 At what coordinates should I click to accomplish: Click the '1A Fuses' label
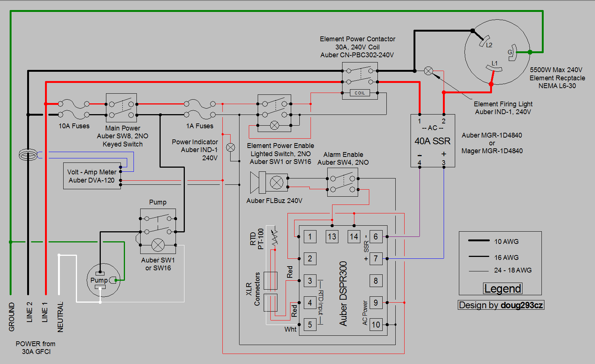[200, 126]
